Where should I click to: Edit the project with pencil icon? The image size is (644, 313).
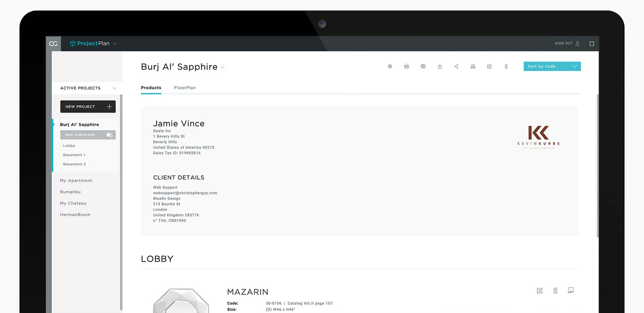pyautogui.click(x=489, y=66)
